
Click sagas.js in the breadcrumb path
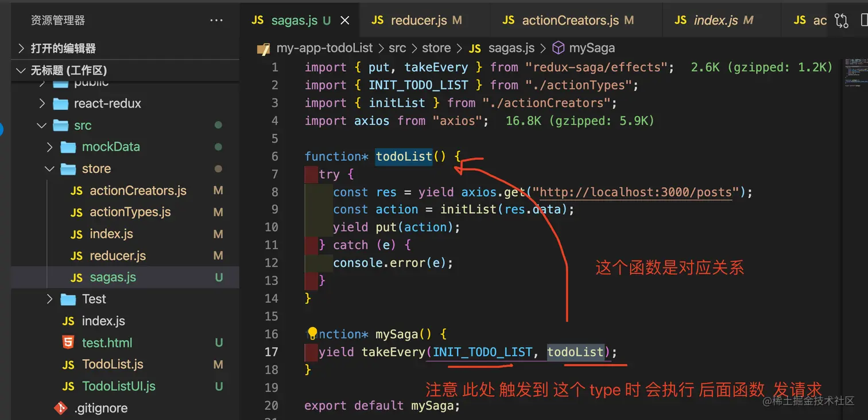click(x=511, y=48)
